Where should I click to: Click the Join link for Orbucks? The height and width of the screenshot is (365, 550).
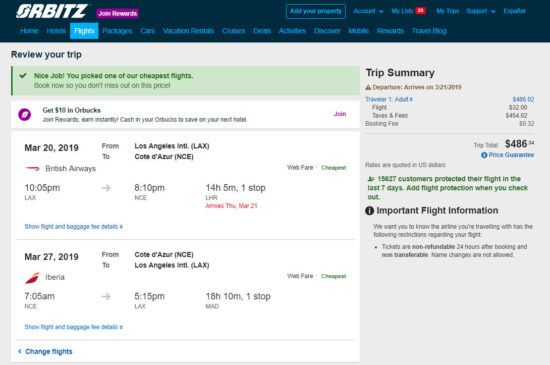pos(340,114)
